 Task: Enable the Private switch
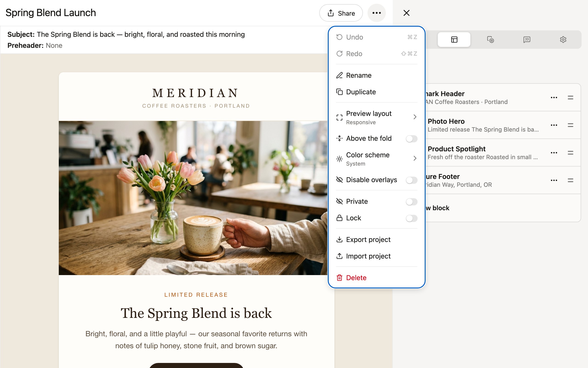tap(411, 202)
